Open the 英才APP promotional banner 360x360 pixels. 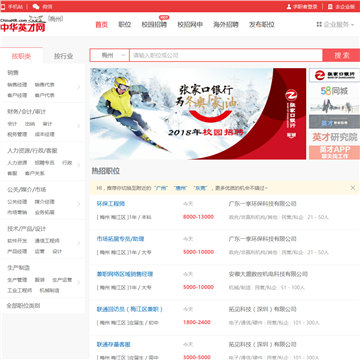(334, 152)
